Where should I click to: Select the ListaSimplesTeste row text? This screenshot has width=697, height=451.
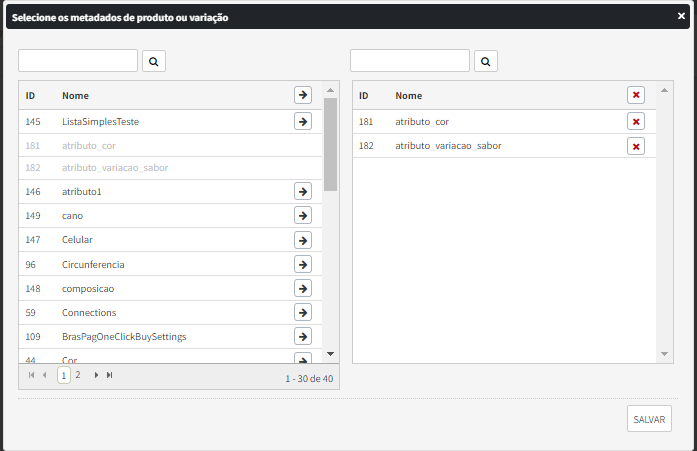[100, 122]
